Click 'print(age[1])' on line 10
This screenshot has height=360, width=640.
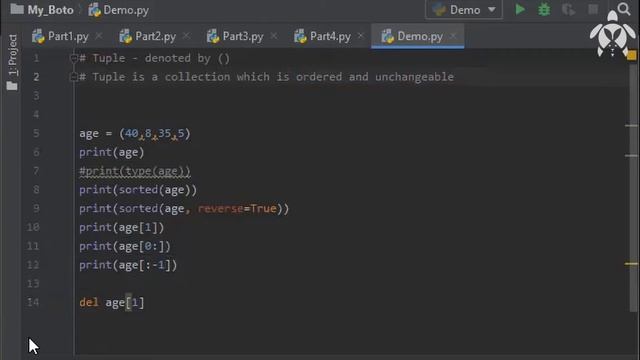click(x=122, y=228)
